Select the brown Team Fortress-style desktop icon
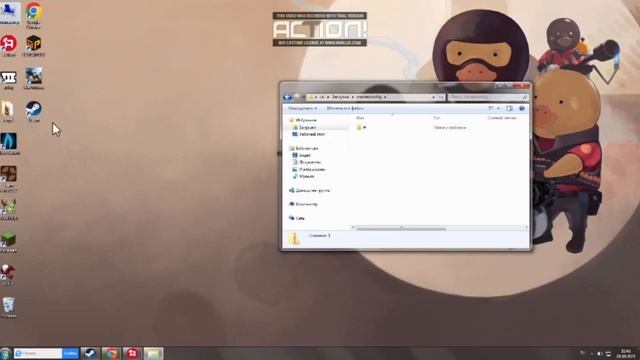The height and width of the screenshot is (360, 640). 9,178
